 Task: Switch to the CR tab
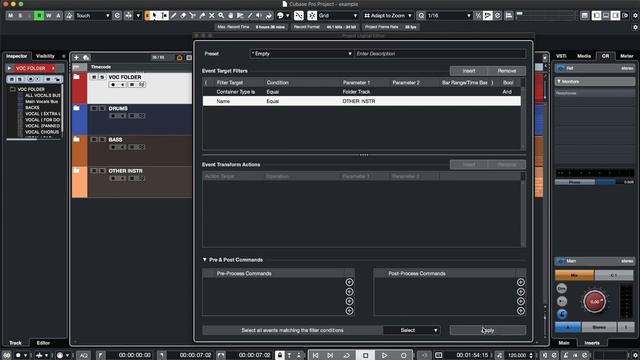605,56
